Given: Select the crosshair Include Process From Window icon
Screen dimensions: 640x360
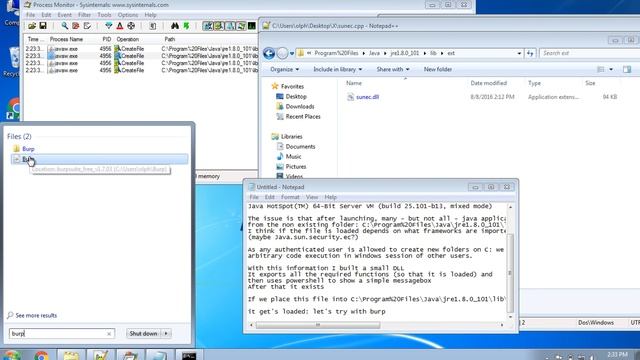Looking at the screenshot, I should pyautogui.click(x=131, y=26).
